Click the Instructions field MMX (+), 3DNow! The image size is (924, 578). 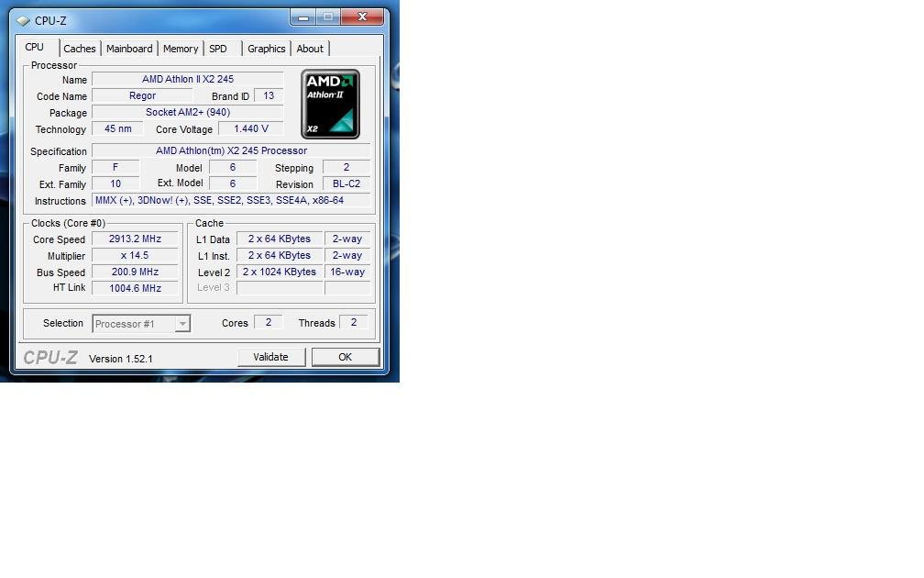(x=231, y=201)
